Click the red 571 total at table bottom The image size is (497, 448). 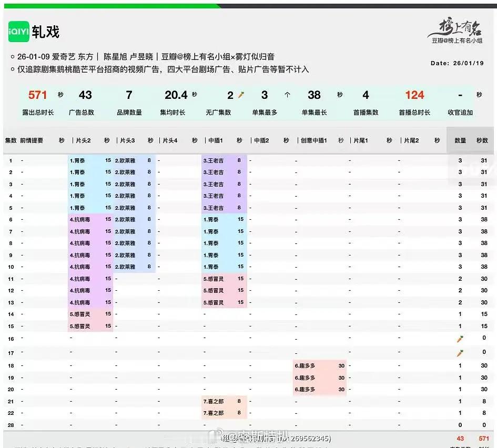(484, 439)
